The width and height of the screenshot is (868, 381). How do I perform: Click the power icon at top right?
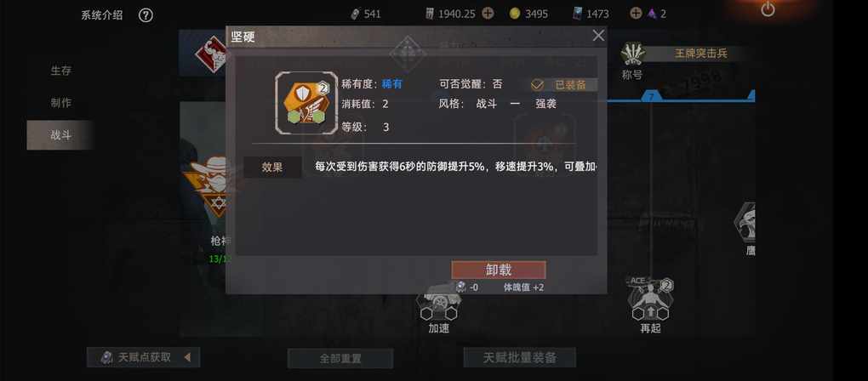click(768, 9)
